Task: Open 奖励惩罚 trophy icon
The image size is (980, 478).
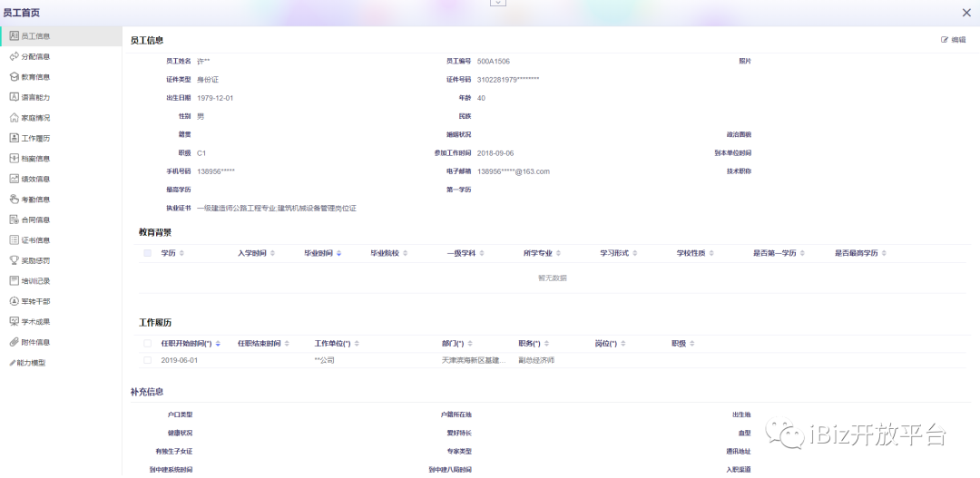Action: 15,260
